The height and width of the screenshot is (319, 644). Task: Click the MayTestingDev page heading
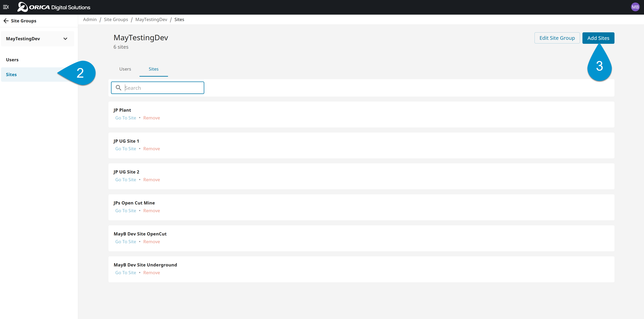(141, 38)
